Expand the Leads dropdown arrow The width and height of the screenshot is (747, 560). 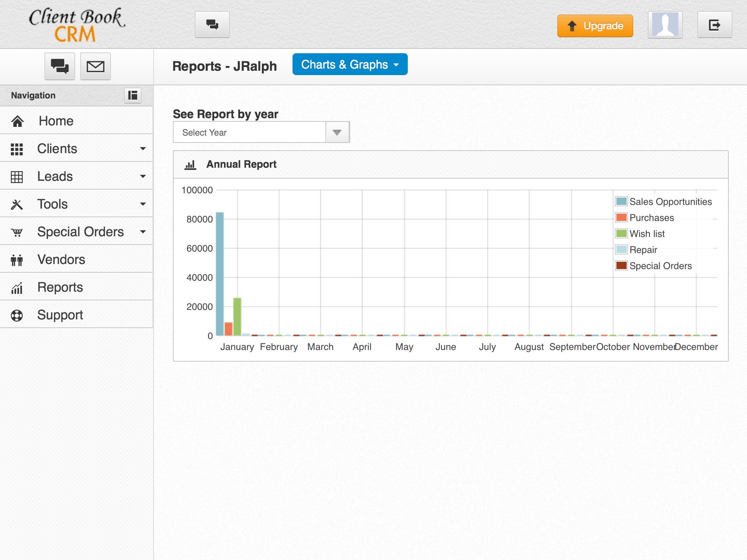pyautogui.click(x=143, y=176)
